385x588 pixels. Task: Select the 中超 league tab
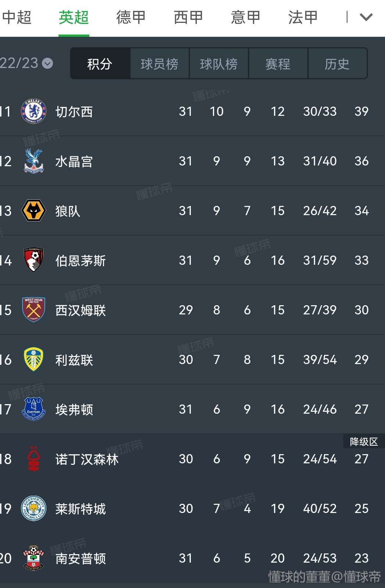(x=17, y=17)
